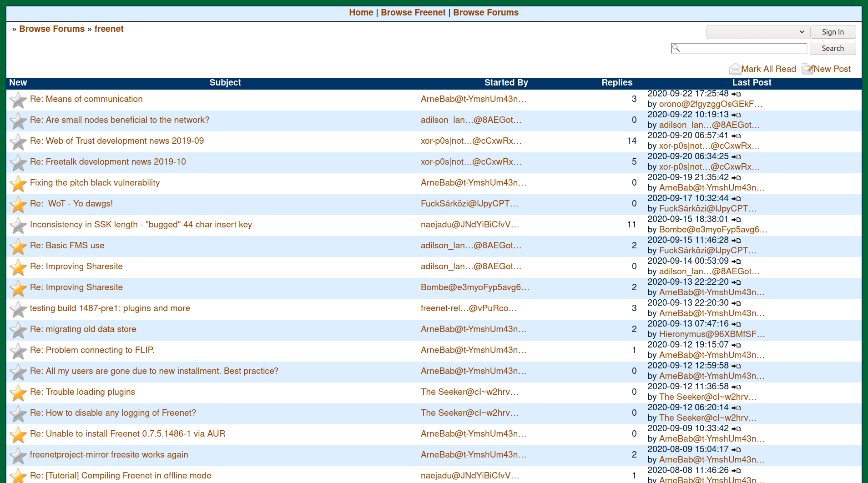Click the gold star for 'Fixing the pitch black vulnerability'
Screen dimensions: 868x483
click(x=18, y=184)
